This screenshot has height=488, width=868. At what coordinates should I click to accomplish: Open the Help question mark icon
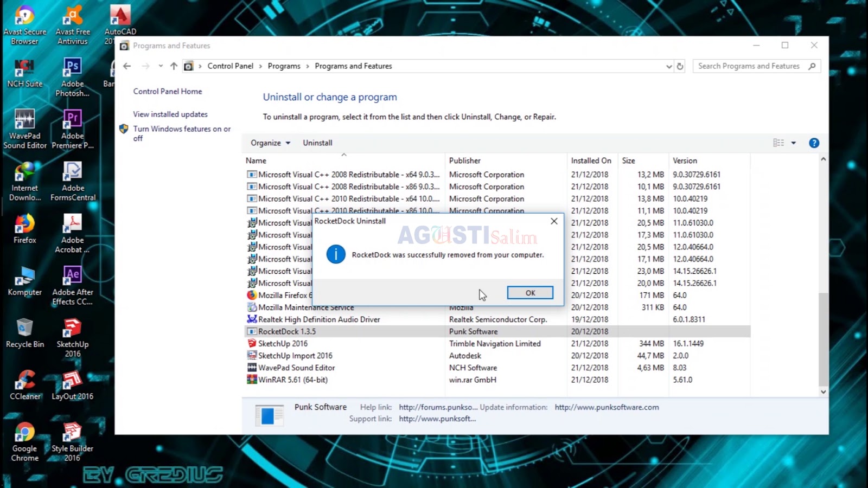pos(814,143)
